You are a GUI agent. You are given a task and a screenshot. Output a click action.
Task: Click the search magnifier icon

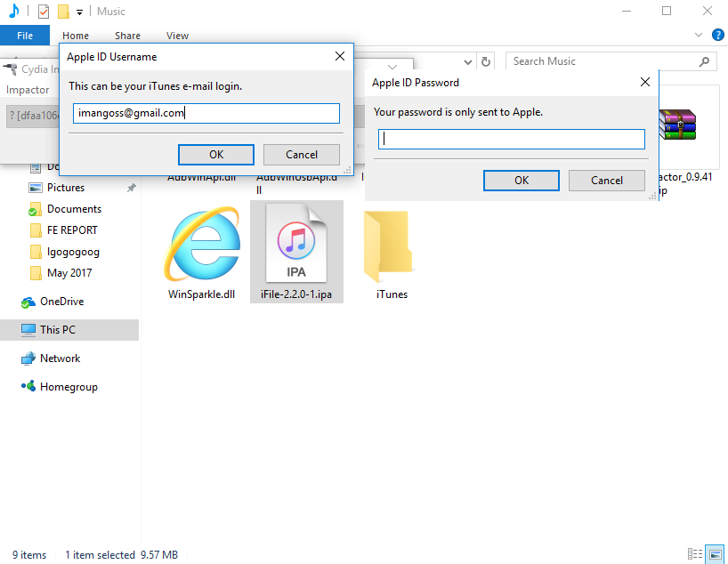coord(704,61)
